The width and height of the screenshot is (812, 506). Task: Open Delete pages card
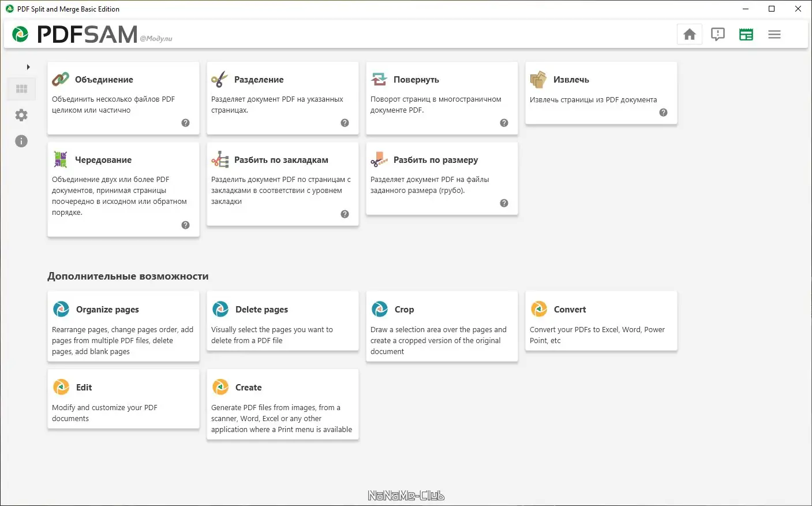click(282, 321)
